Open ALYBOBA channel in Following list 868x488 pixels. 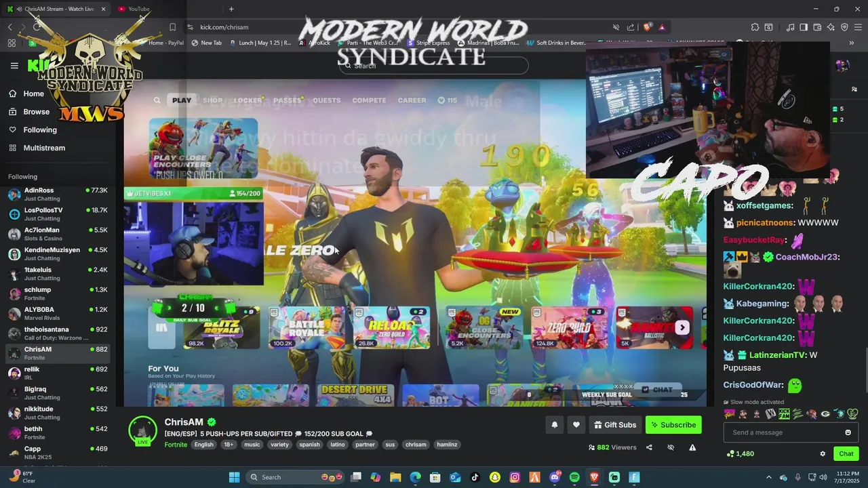click(58, 313)
